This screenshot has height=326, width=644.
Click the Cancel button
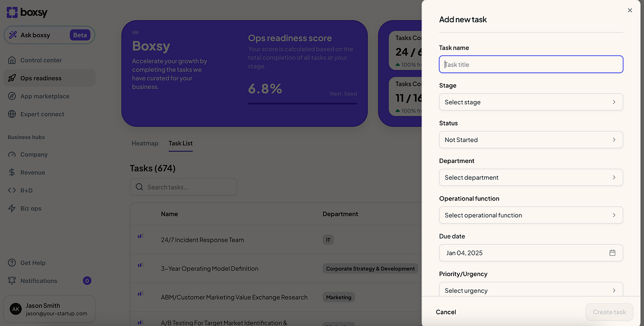pyautogui.click(x=445, y=312)
